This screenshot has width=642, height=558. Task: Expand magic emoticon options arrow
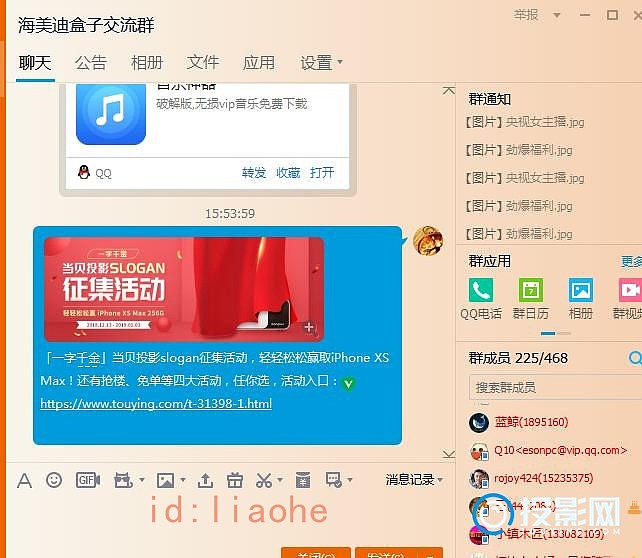[x=142, y=479]
